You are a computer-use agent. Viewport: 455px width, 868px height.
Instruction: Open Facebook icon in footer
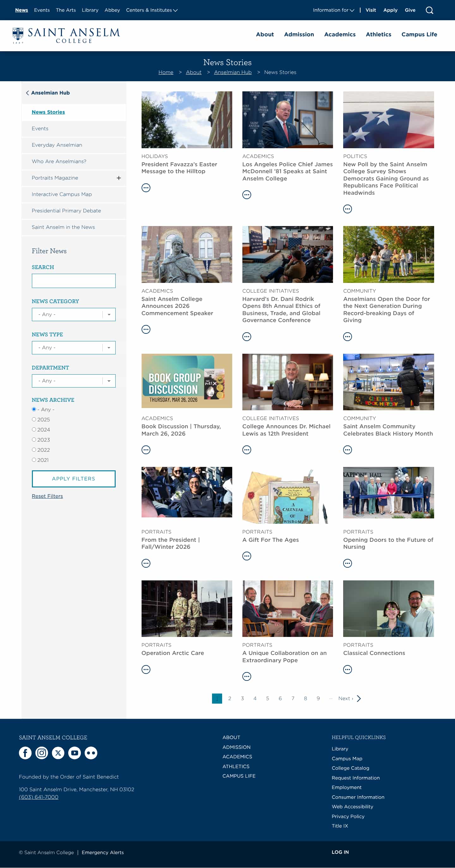click(25, 753)
